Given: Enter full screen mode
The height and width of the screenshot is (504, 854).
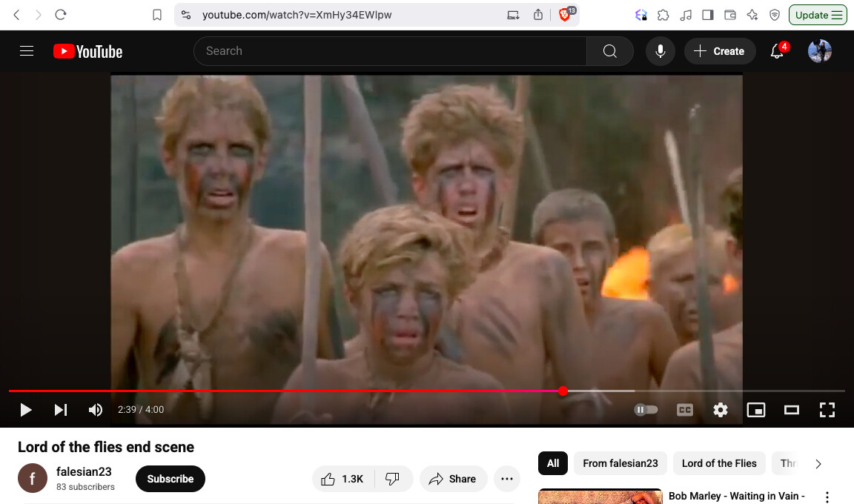Looking at the screenshot, I should [x=827, y=409].
